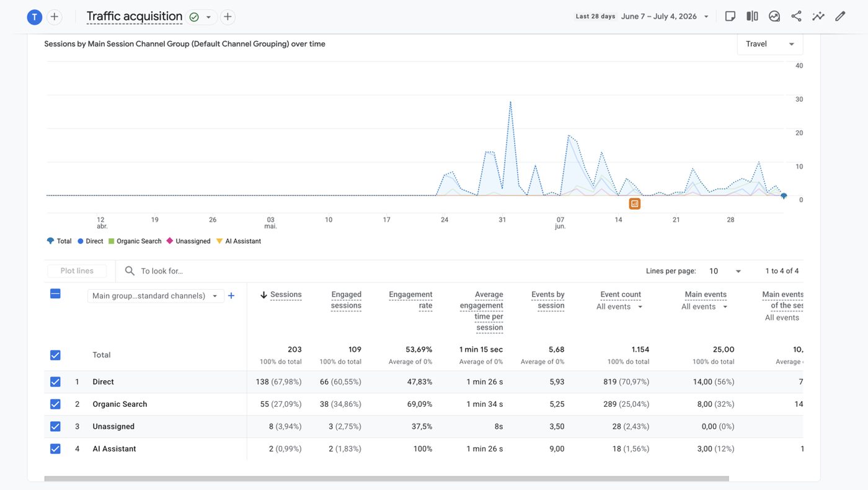Image resolution: width=868 pixels, height=490 pixels.
Task: Edit report with pencil icon
Action: (x=840, y=16)
